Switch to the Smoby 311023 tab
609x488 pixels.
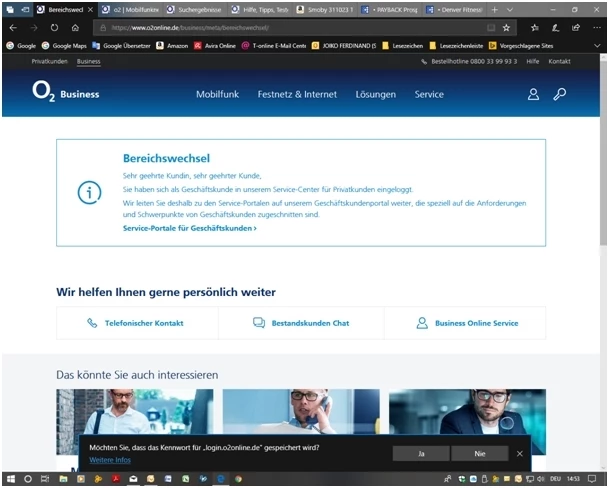[x=325, y=10]
